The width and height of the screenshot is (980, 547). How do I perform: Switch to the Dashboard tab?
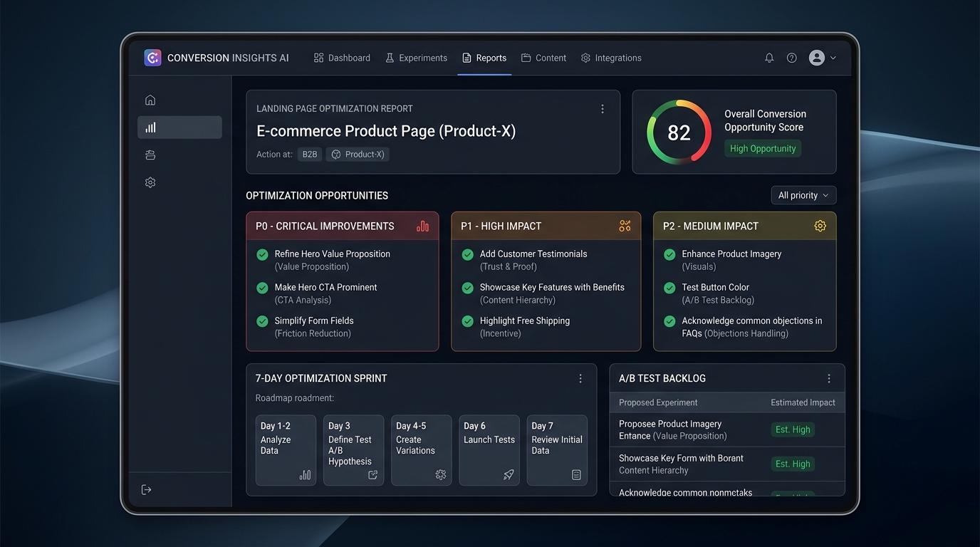[342, 58]
